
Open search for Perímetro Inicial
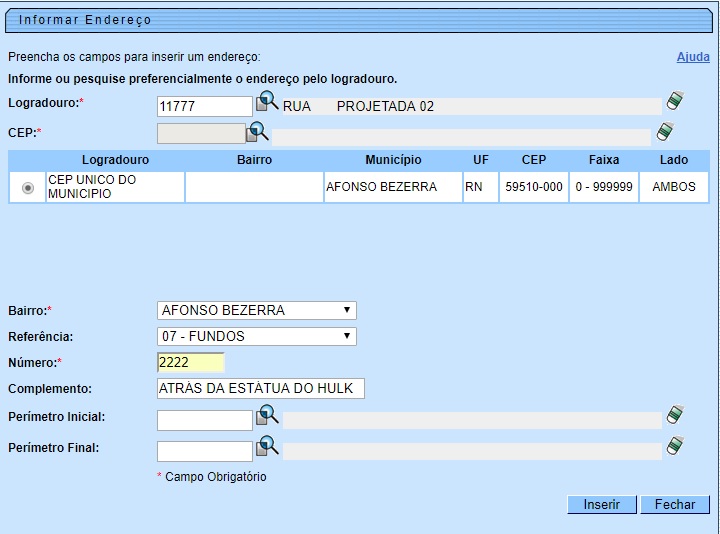coord(267,415)
